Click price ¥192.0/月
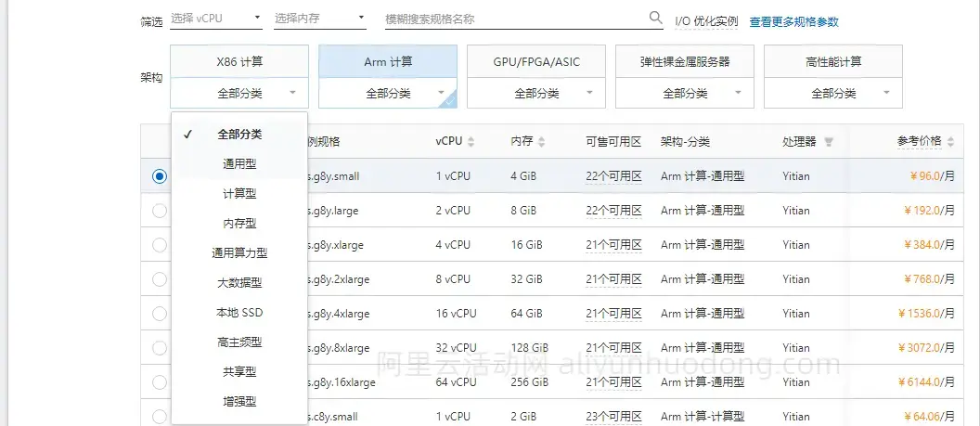The image size is (980, 426). 929,211
